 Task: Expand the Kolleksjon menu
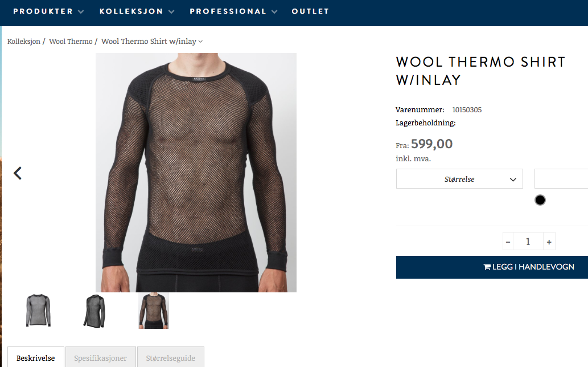tap(137, 11)
